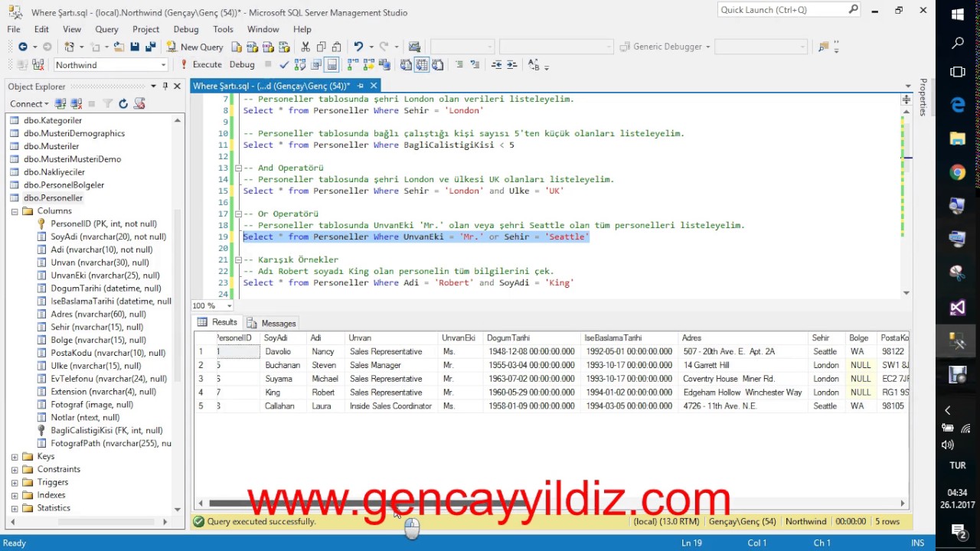
Task: Collapse the Or Operatörü comment block
Action: click(238, 214)
